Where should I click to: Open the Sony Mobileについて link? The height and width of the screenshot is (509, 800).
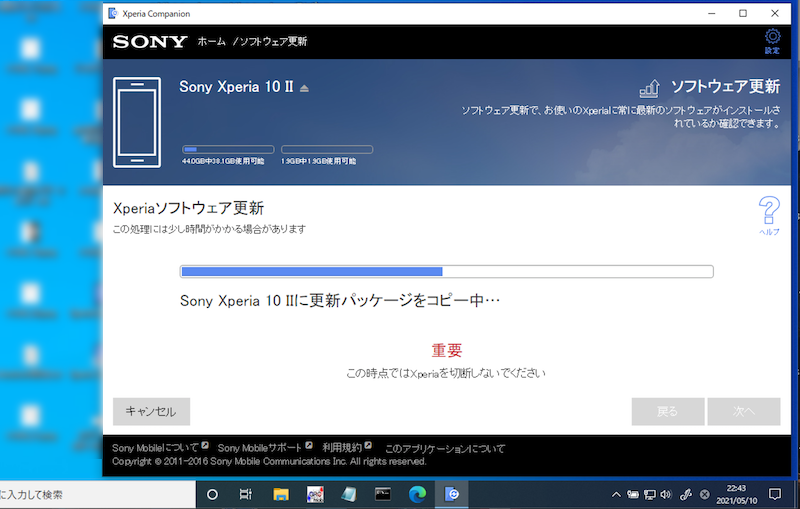(155, 449)
